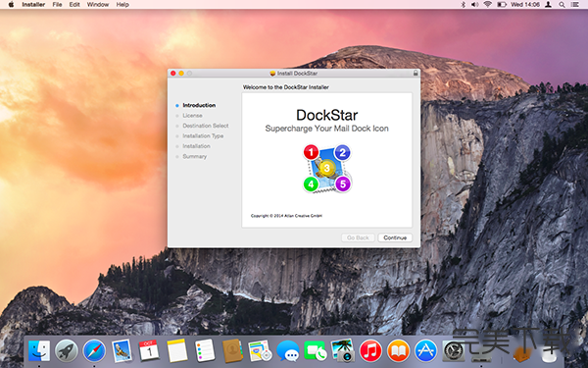Open iTunes red music note icon
This screenshot has width=588, height=368.
point(370,350)
